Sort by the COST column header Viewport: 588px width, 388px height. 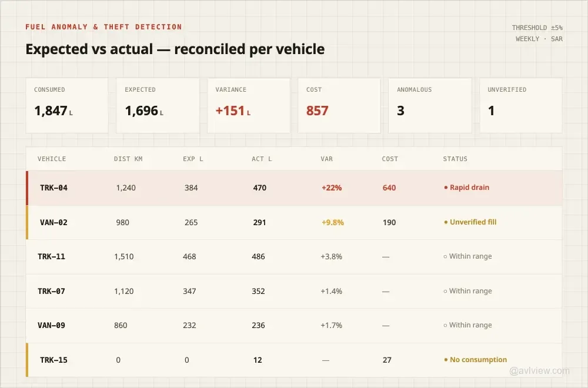(390, 159)
